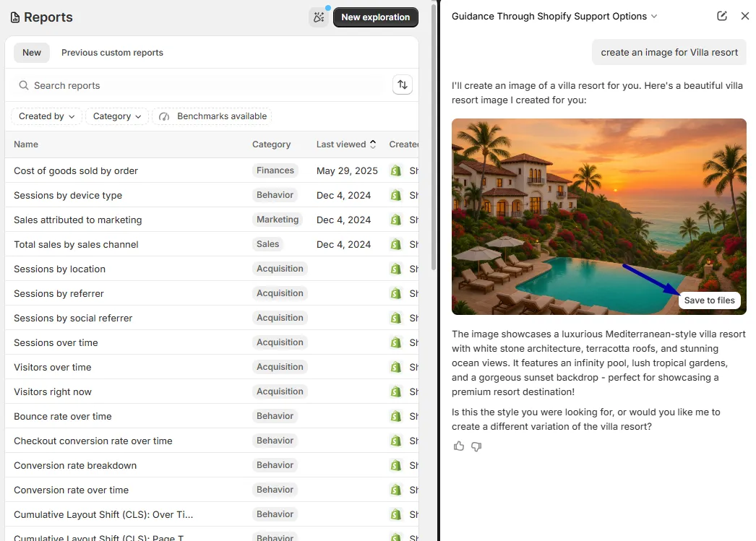Click the Finances category badge
Image resolution: width=756 pixels, height=541 pixels.
point(275,170)
